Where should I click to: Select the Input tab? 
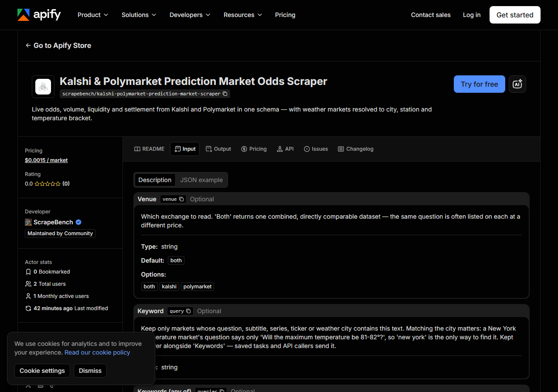pyautogui.click(x=185, y=149)
